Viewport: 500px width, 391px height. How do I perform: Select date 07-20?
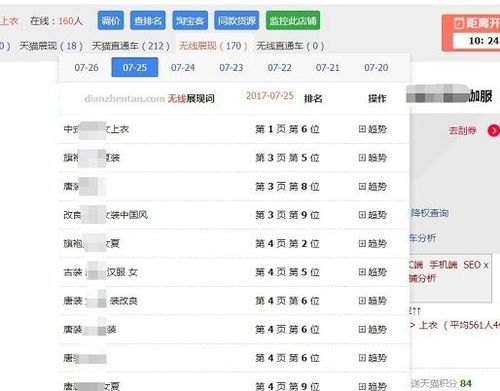(376, 67)
